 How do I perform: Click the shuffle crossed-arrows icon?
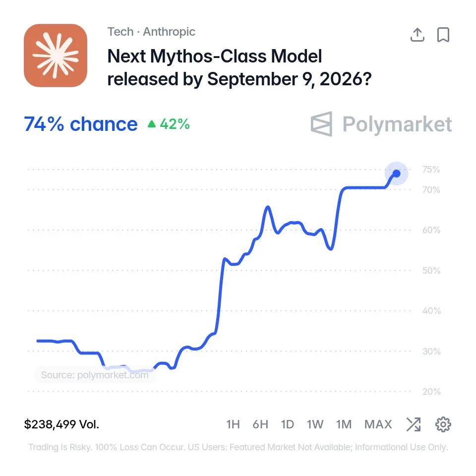(x=414, y=424)
